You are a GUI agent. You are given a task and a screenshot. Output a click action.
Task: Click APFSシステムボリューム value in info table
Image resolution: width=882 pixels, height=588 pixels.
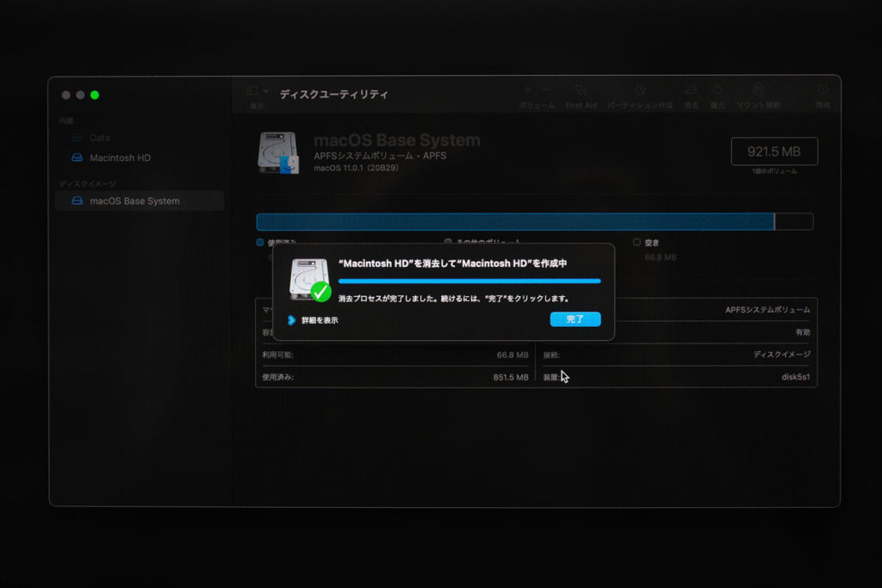[x=767, y=310]
